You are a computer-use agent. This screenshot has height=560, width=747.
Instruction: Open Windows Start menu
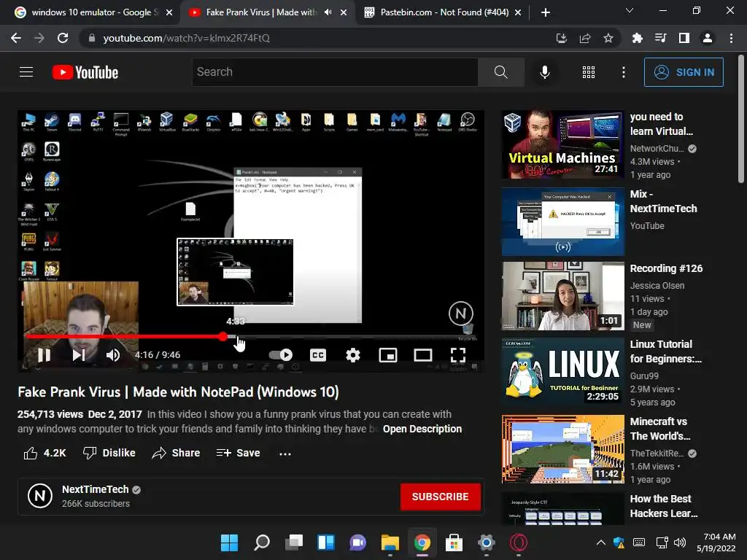(x=229, y=542)
